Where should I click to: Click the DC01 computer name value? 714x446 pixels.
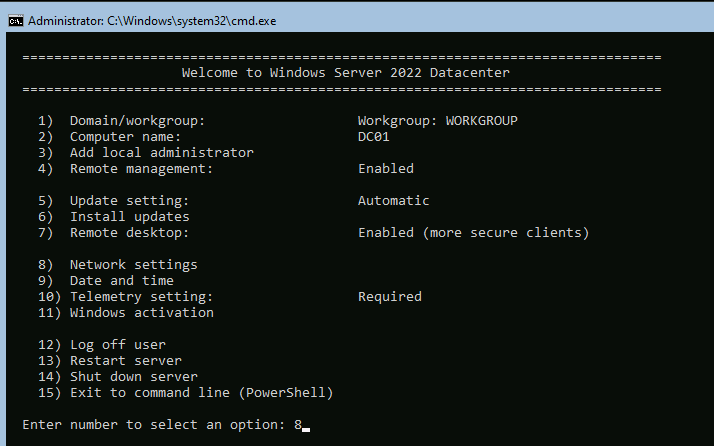(x=374, y=137)
